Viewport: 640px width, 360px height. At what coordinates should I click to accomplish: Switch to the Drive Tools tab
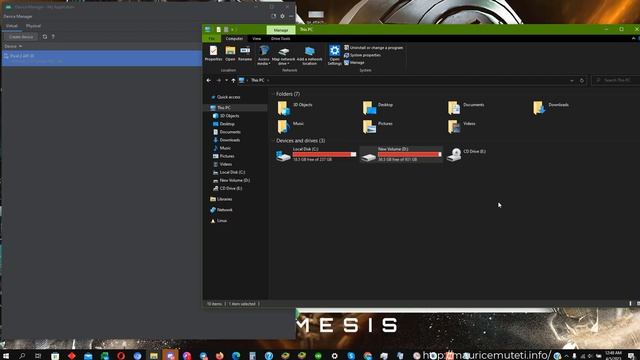pyautogui.click(x=280, y=38)
